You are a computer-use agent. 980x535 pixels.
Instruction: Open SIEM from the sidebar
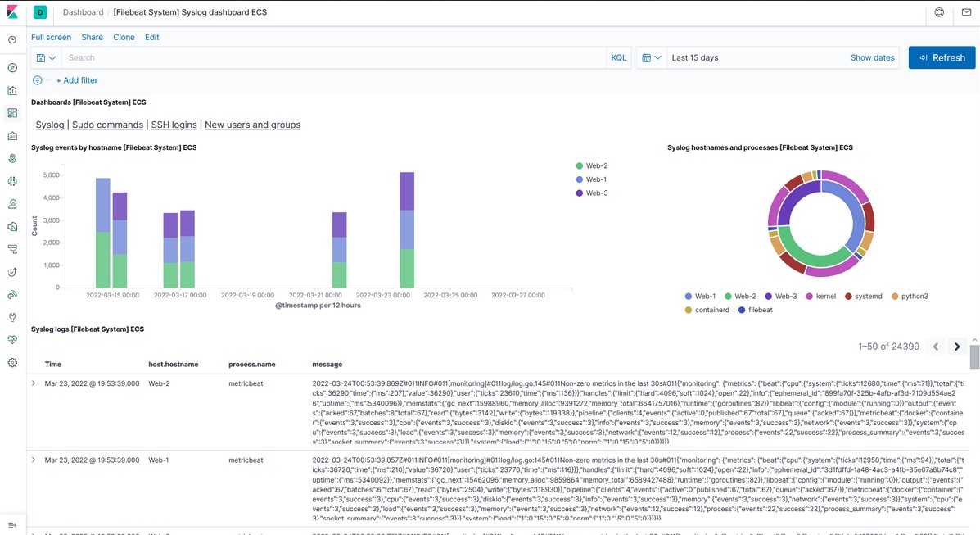pyautogui.click(x=12, y=295)
